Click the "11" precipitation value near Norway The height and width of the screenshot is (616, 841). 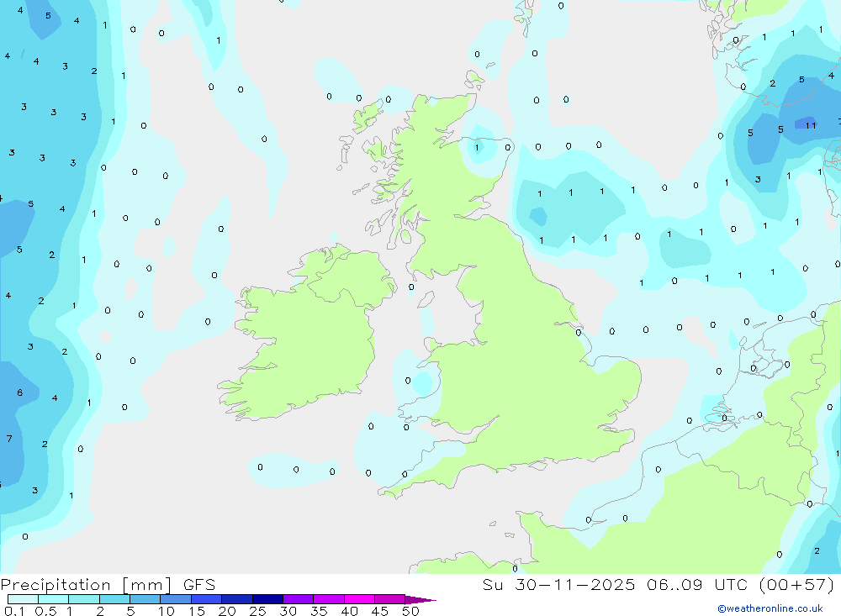tap(811, 125)
